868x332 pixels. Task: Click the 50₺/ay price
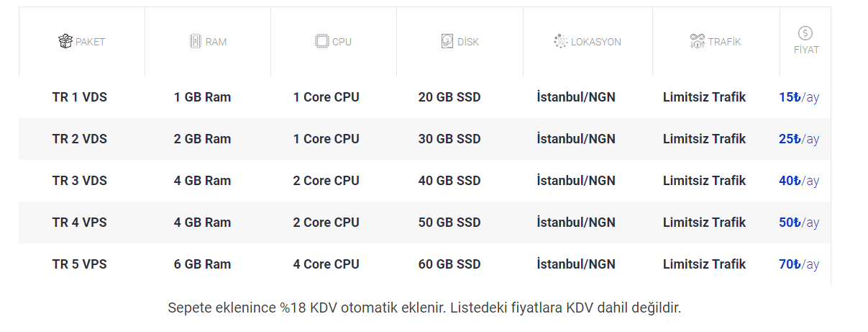coord(799,223)
